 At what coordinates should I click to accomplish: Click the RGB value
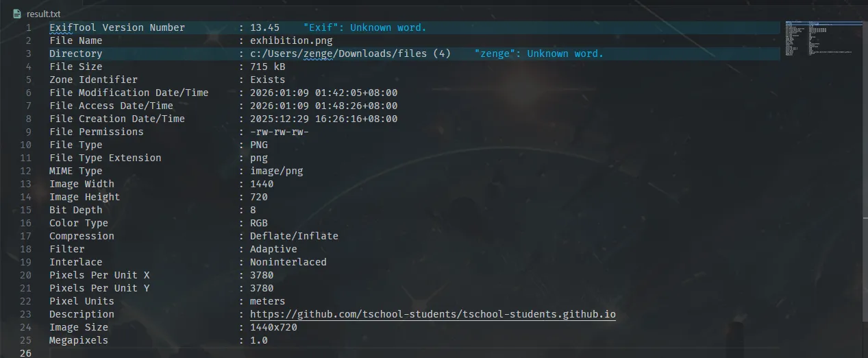pyautogui.click(x=259, y=223)
